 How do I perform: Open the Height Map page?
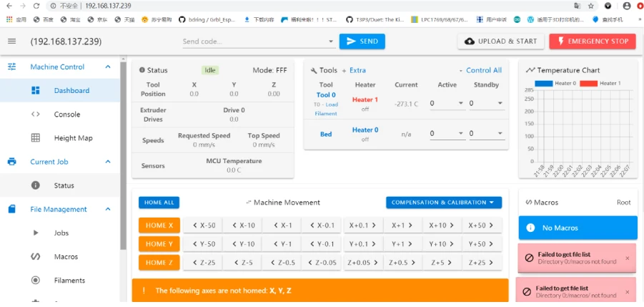(60, 138)
